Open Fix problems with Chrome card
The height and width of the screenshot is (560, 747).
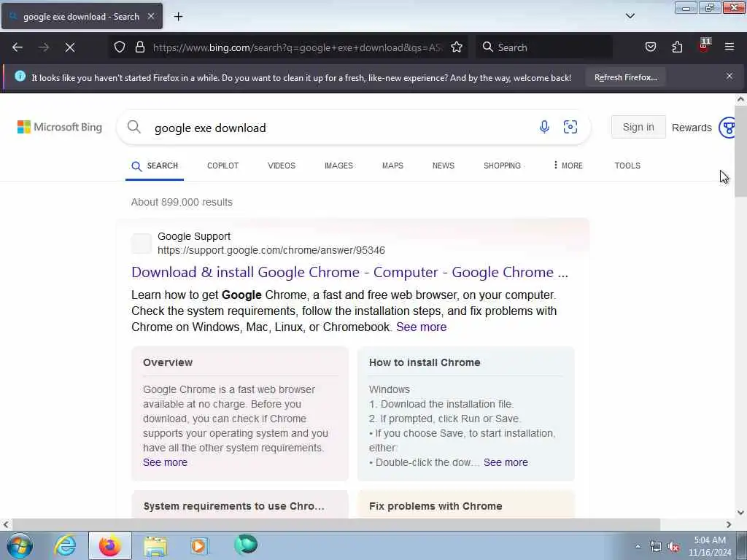pyautogui.click(x=436, y=506)
